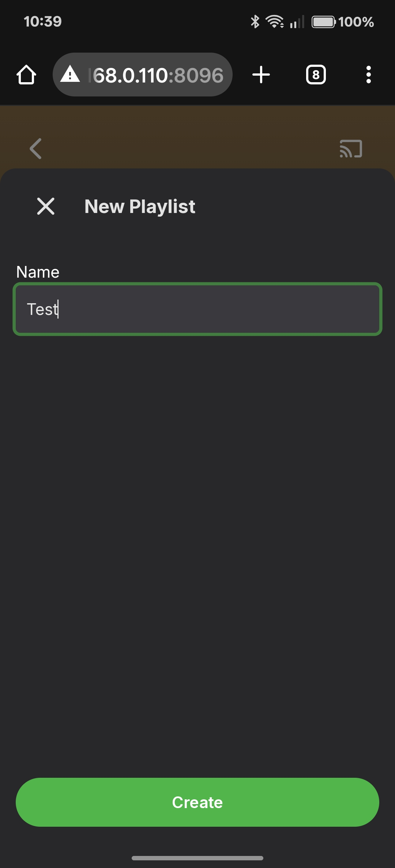395x868 pixels.
Task: Open a new tab with plus icon
Action: pos(261,75)
